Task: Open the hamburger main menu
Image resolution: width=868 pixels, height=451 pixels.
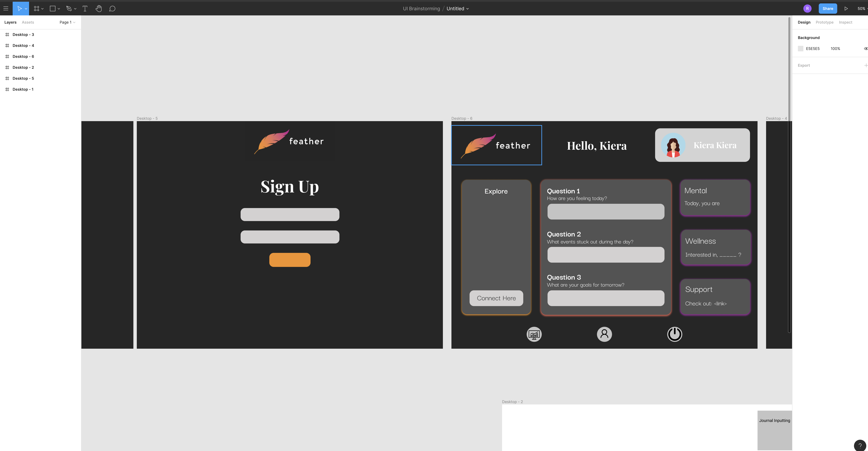Action: pyautogui.click(x=6, y=8)
